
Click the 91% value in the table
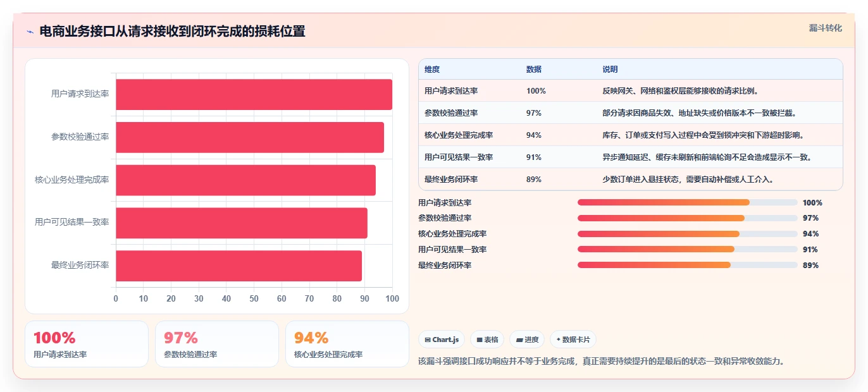(x=534, y=157)
